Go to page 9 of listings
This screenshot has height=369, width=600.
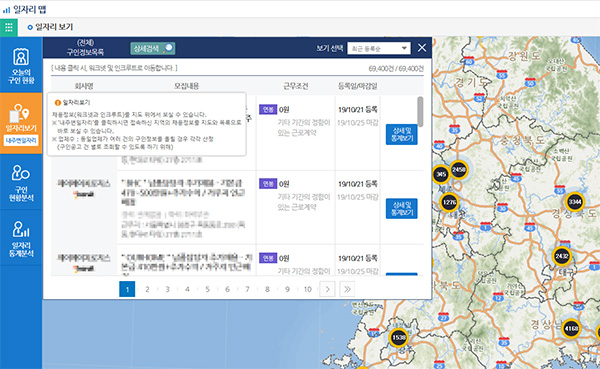287,289
